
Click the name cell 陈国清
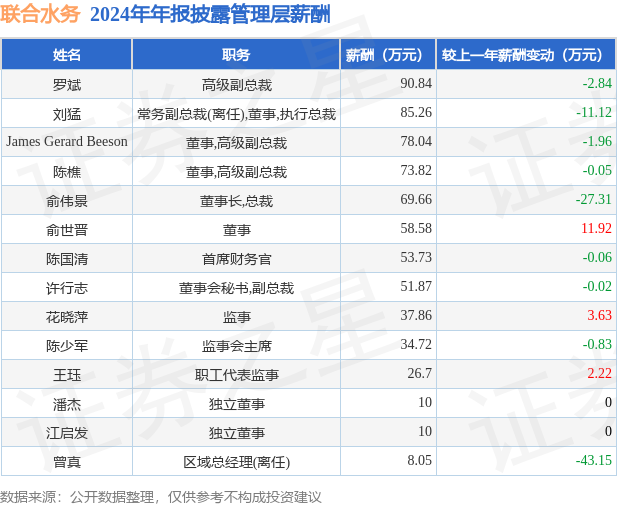click(x=67, y=259)
